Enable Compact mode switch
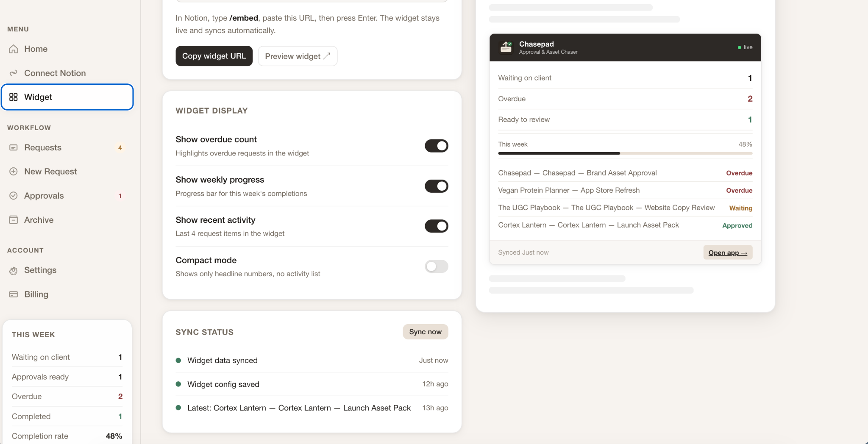Screen dimensions: 868x444 point(437,266)
